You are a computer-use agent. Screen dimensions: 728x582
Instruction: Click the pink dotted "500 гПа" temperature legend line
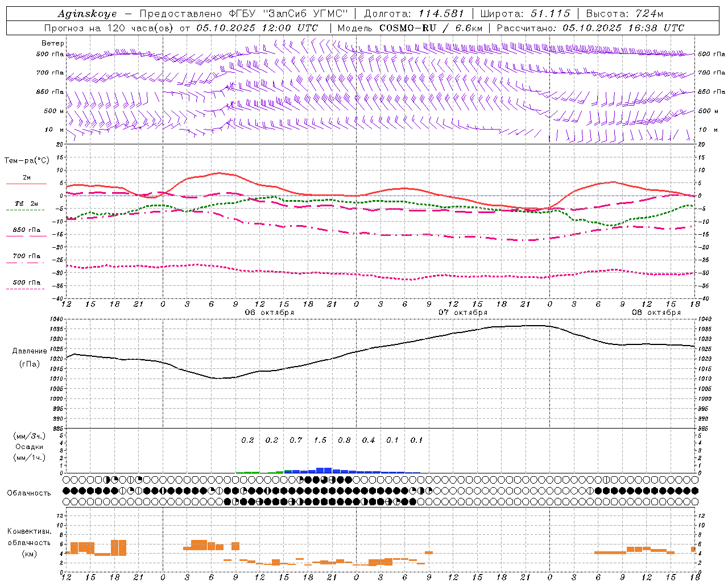25,289
